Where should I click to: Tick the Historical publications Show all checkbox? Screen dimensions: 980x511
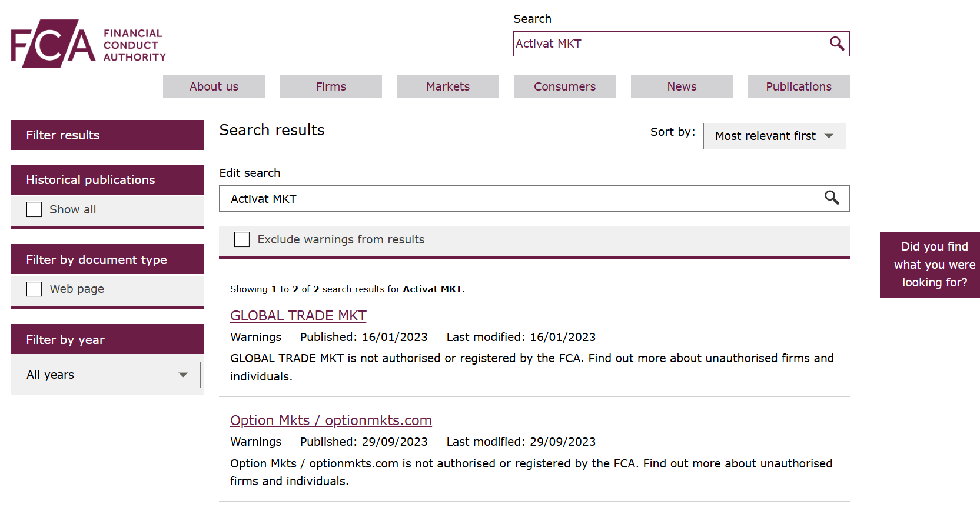pyautogui.click(x=34, y=209)
